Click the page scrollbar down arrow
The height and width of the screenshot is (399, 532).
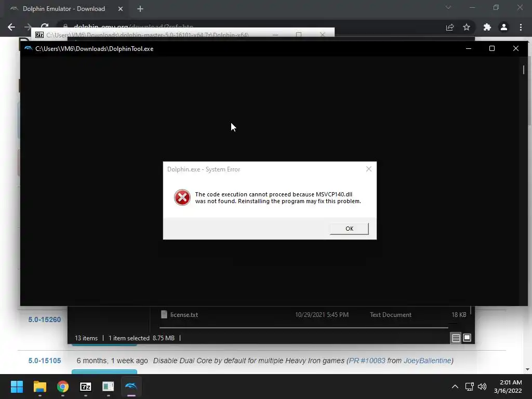[x=527, y=369]
